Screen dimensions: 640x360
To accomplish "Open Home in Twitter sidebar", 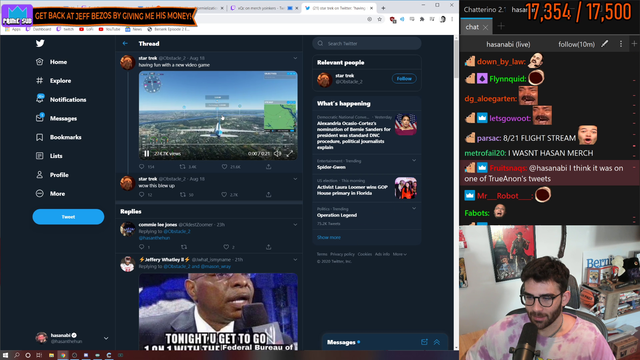I will pyautogui.click(x=51, y=62).
